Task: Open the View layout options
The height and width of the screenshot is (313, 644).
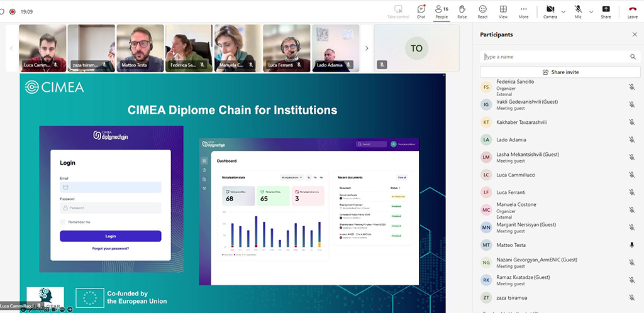Action: (503, 11)
